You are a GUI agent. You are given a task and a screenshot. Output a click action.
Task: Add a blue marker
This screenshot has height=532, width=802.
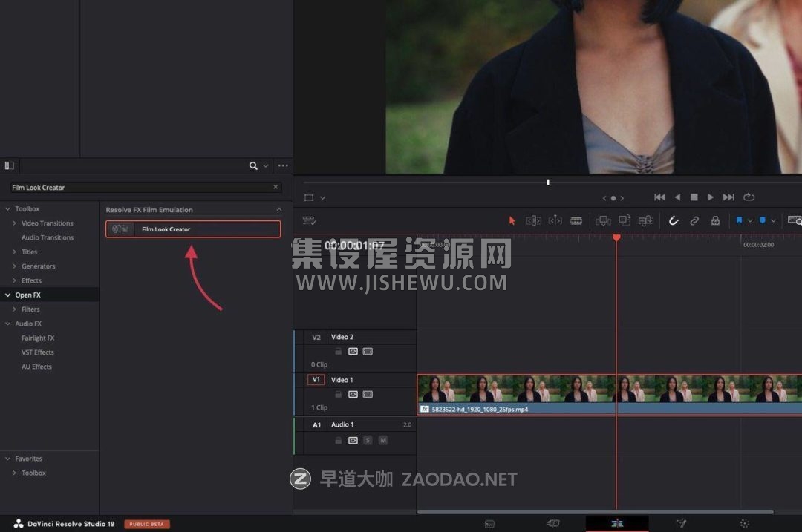coord(763,220)
